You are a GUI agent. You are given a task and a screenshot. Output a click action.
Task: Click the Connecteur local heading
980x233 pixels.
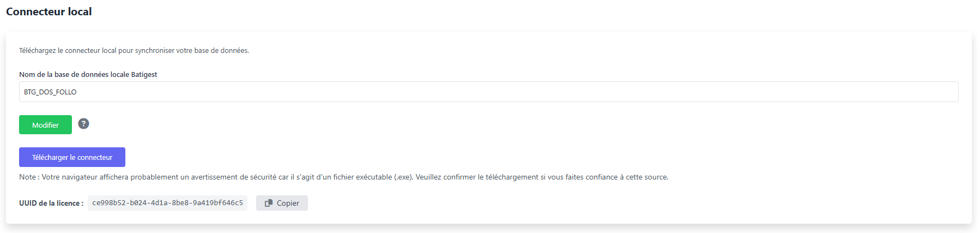(x=49, y=11)
